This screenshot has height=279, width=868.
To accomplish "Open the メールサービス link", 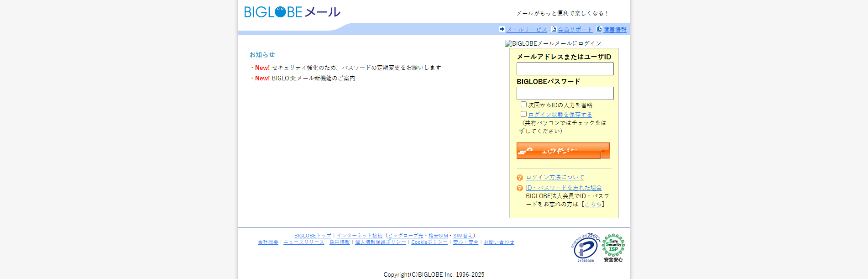I will point(527,30).
